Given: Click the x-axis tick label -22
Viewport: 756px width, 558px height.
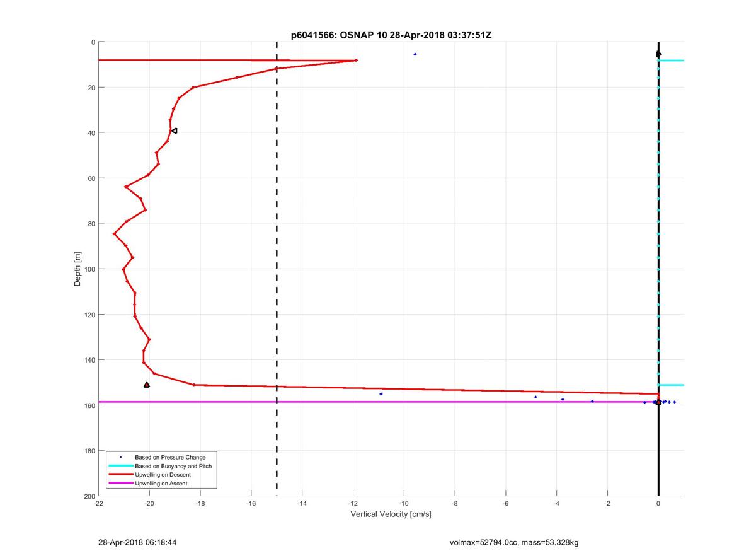Looking at the screenshot, I should point(99,504).
